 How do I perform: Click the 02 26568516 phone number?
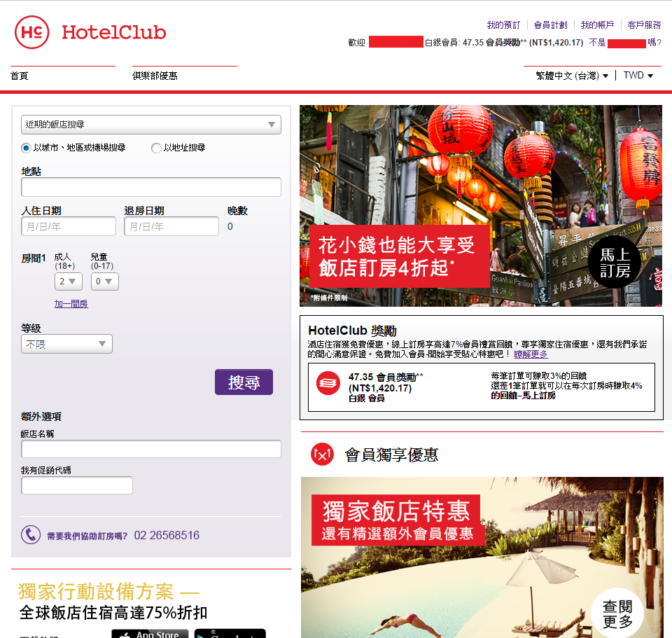167,535
